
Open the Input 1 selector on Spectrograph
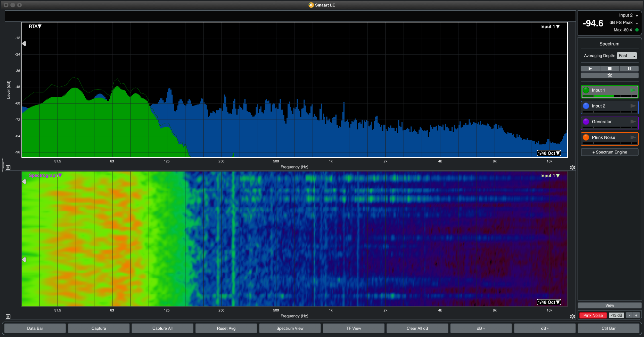pos(550,176)
